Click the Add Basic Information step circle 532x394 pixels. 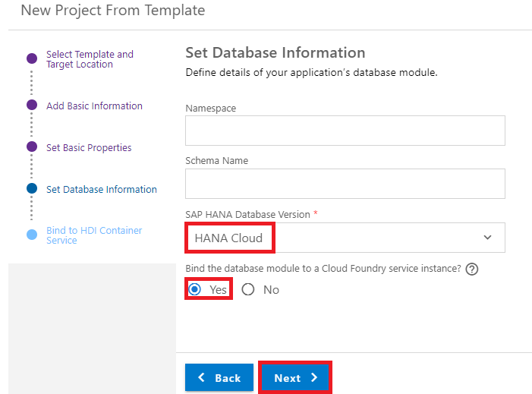click(32, 105)
